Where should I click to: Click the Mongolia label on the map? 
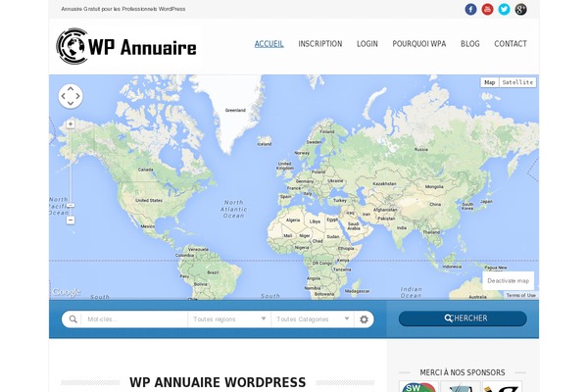coord(434,186)
